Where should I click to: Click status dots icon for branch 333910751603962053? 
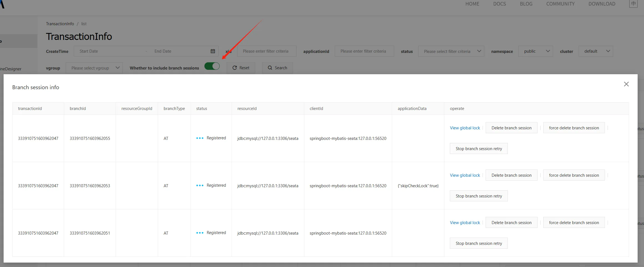(x=200, y=186)
